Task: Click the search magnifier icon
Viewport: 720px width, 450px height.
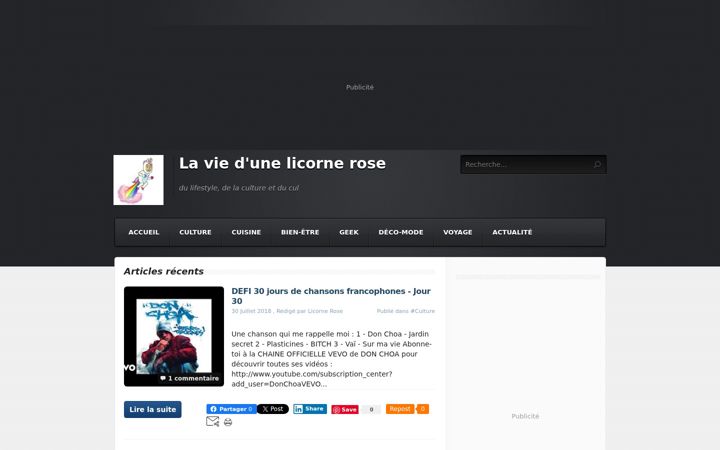Action: point(597,164)
